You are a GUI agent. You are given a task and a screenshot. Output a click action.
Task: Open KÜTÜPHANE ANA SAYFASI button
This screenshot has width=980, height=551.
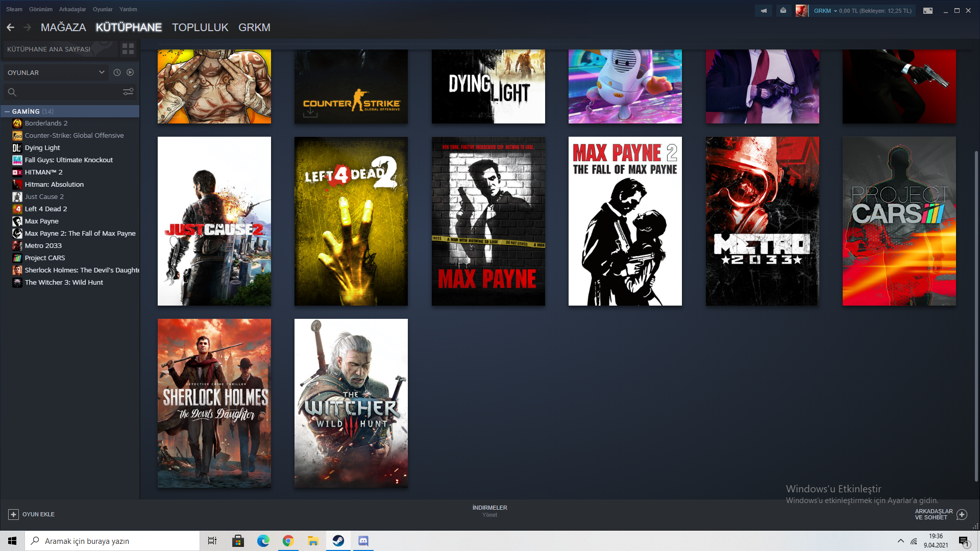pos(60,49)
